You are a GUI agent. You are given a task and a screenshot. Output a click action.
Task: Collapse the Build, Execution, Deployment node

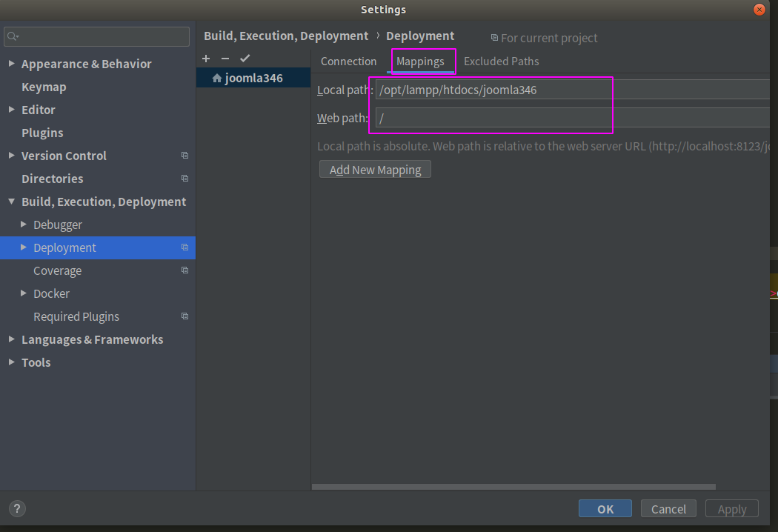11,202
